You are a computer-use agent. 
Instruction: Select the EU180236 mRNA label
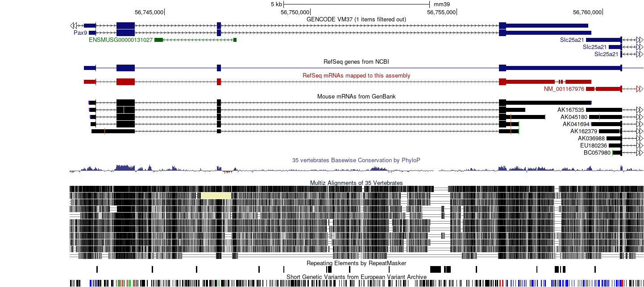click(x=593, y=145)
